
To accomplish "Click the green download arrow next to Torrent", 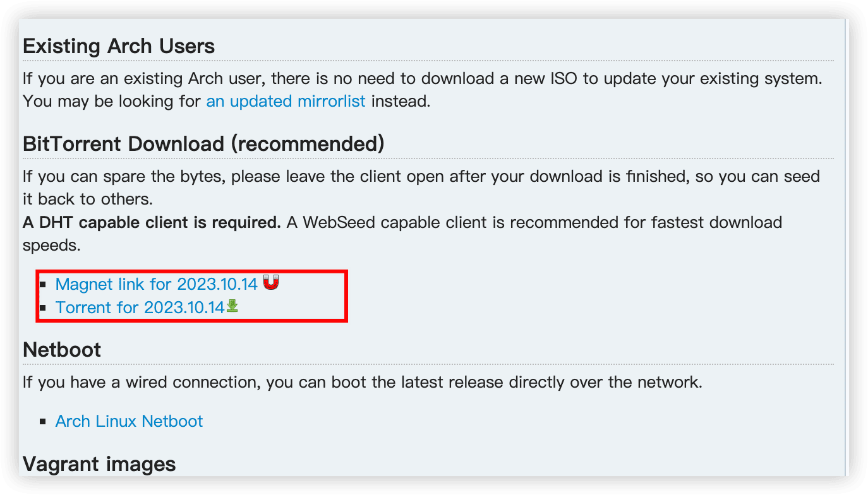I will tap(232, 307).
